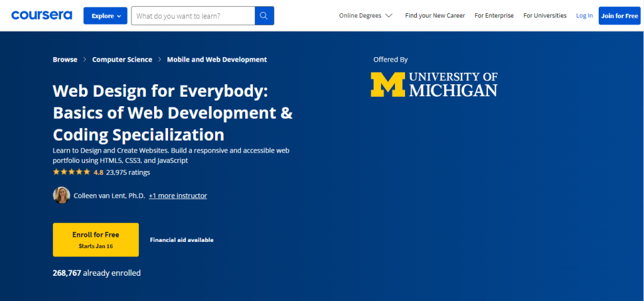Open the Browse breadcrumb link
Viewport: 644px width, 301px height.
click(65, 60)
